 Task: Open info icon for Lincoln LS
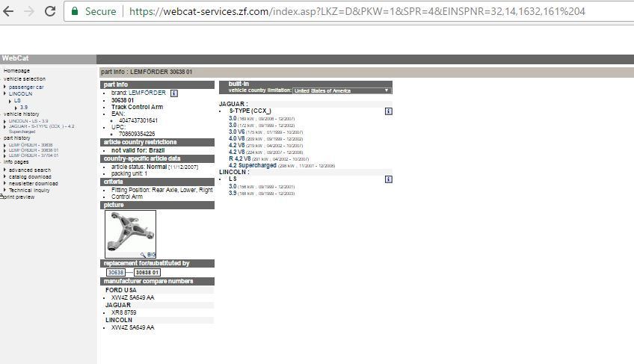pyautogui.click(x=388, y=179)
